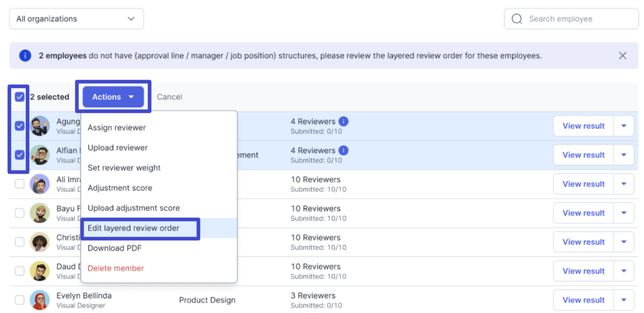644x313 pixels.
Task: Open the All organizations dropdown
Action: point(76,19)
